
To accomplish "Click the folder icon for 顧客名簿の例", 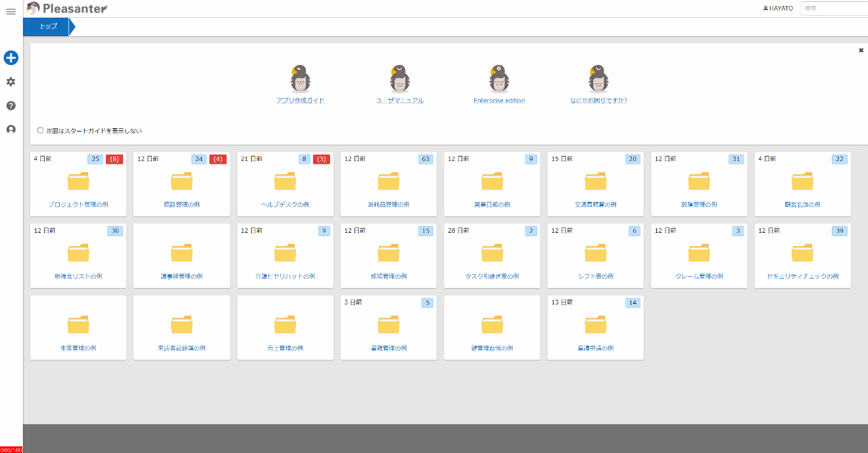I will pyautogui.click(x=803, y=181).
